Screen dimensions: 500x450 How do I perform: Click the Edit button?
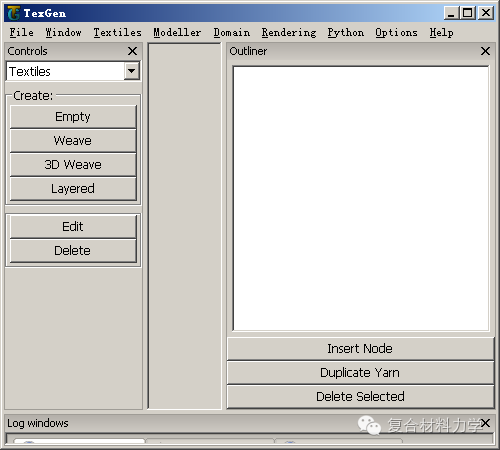click(73, 227)
